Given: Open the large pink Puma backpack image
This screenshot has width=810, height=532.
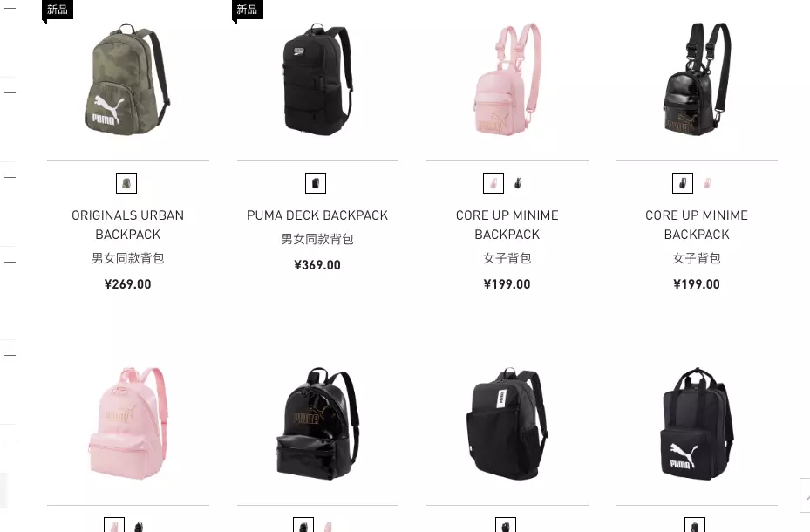Looking at the screenshot, I should (127, 424).
